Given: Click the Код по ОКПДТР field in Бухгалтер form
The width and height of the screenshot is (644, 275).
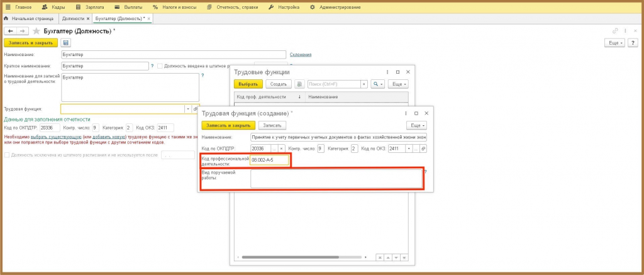Looking at the screenshot, I should click(x=50, y=128).
